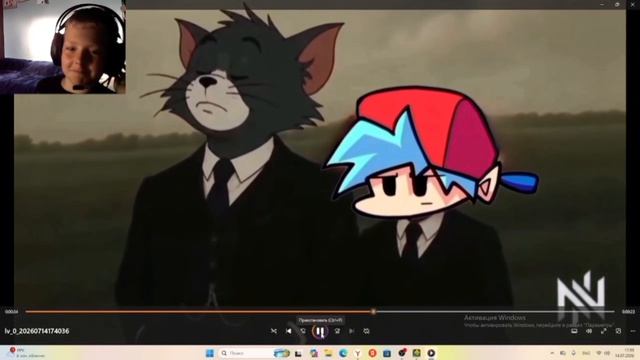
Task: Seek to the unplayed part of the timeline
Action: 495,311
